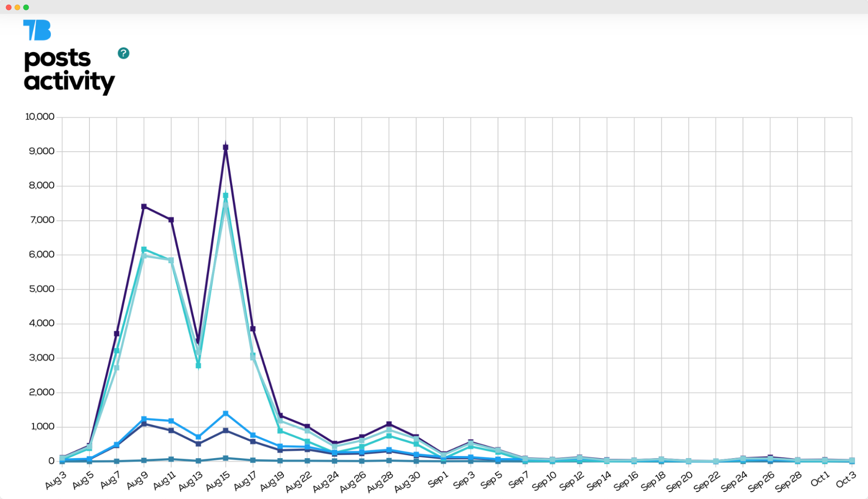This screenshot has height=499, width=868.
Task: Click the x-axis label Aug 19
Action: [272, 481]
